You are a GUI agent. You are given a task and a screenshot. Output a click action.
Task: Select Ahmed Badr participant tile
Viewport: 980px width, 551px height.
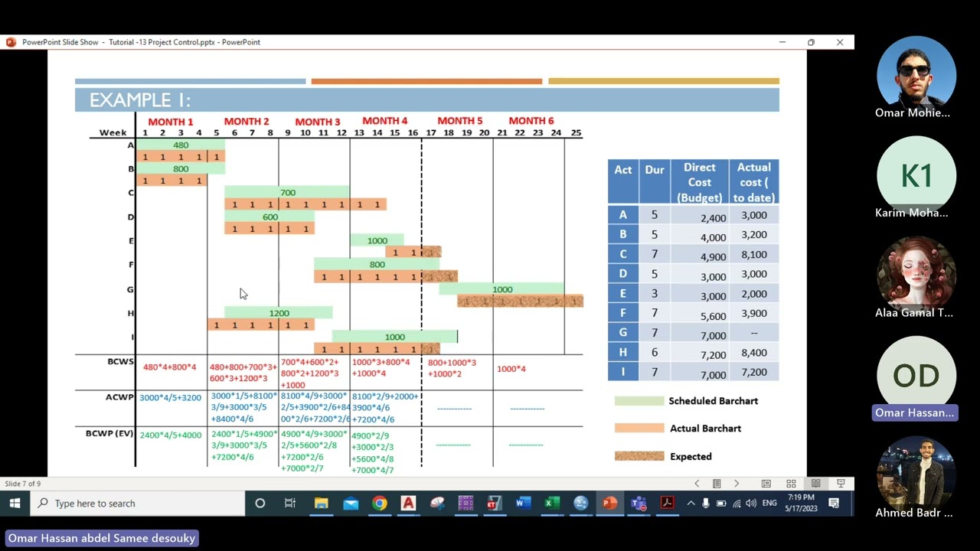[x=916, y=475]
